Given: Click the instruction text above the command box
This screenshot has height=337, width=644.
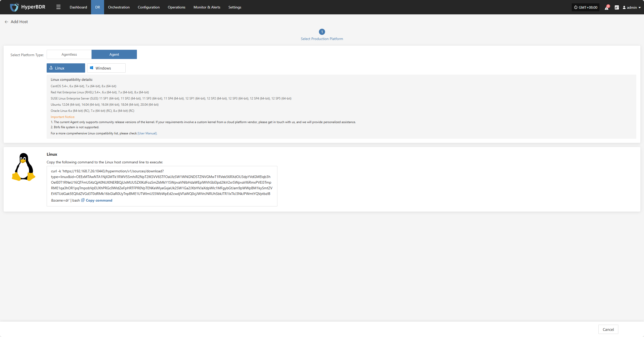Looking at the screenshot, I should [105, 162].
